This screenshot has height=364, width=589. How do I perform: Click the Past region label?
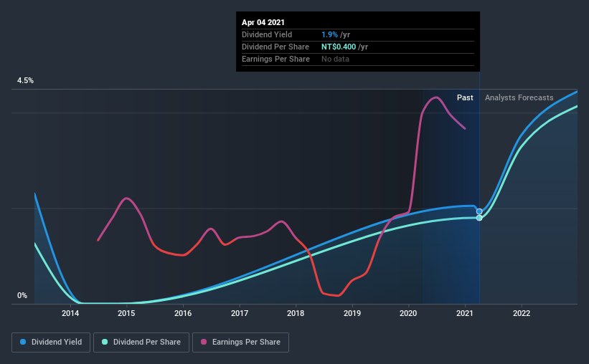click(x=465, y=98)
